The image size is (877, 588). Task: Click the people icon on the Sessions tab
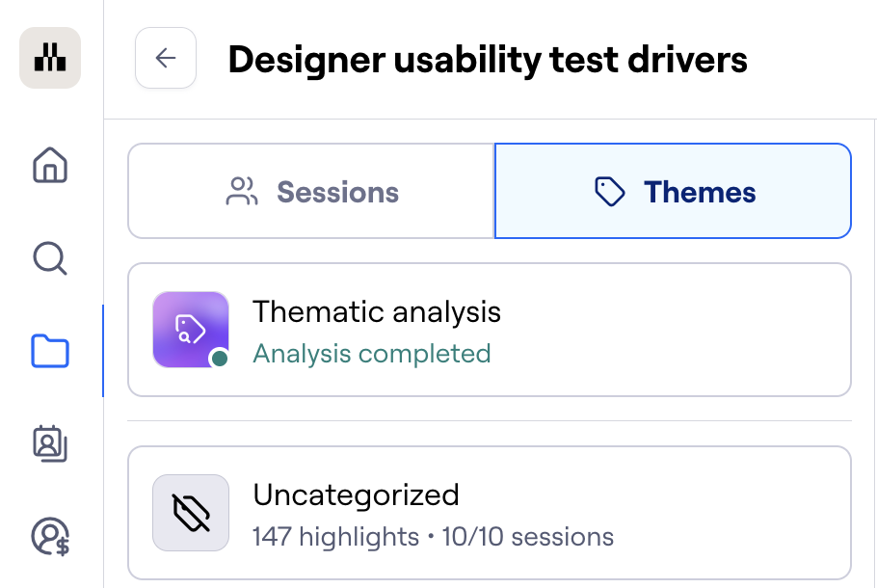click(242, 191)
